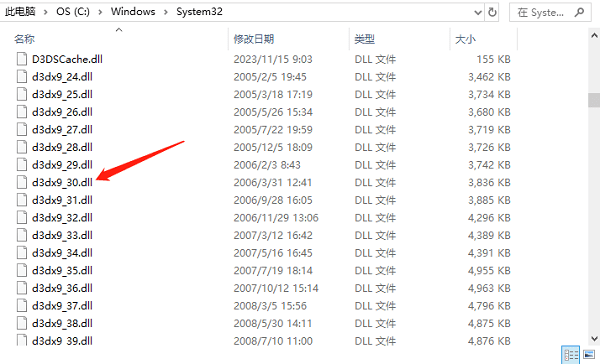The image size is (600, 364).
Task: Click the search magnifier icon
Action: (579, 13)
